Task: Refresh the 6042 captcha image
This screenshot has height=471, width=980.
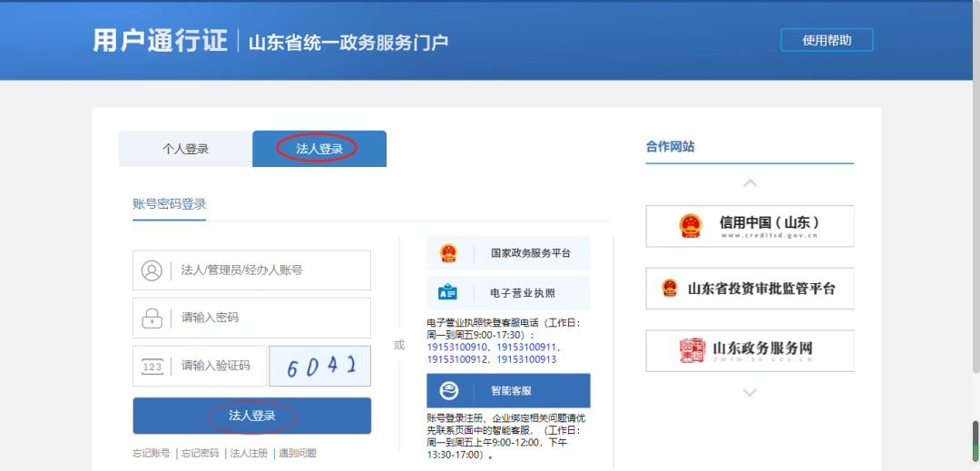Action: 320,366
